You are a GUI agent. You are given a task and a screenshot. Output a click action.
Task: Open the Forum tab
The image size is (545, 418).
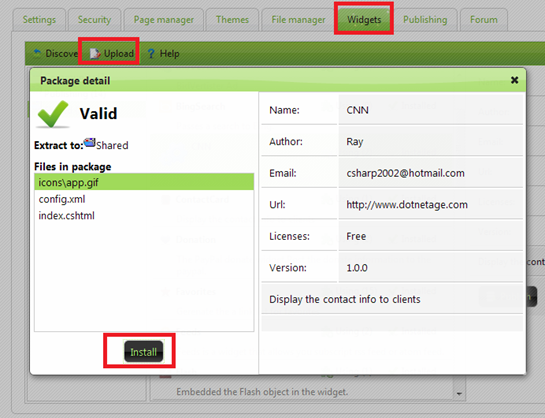click(x=483, y=20)
